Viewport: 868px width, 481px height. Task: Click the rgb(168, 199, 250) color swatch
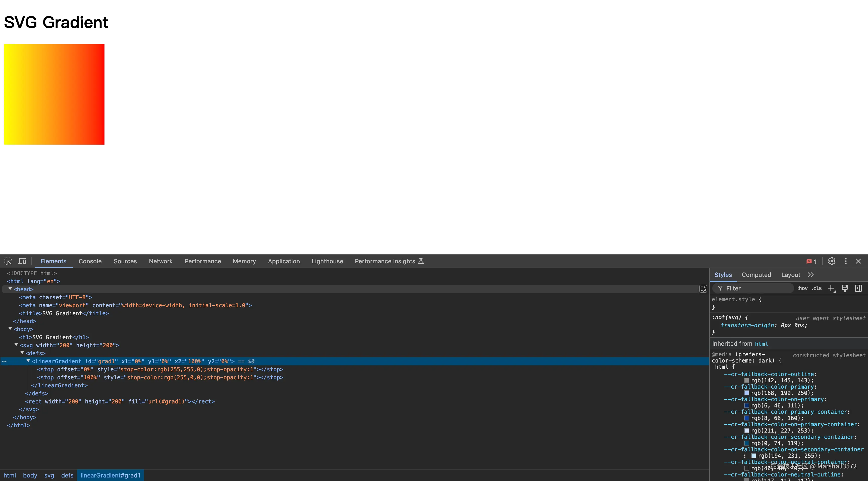[x=747, y=393]
